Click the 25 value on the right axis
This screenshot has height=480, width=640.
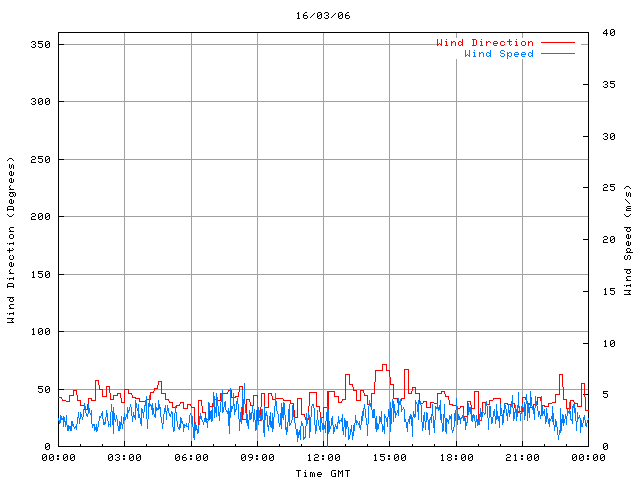609,188
